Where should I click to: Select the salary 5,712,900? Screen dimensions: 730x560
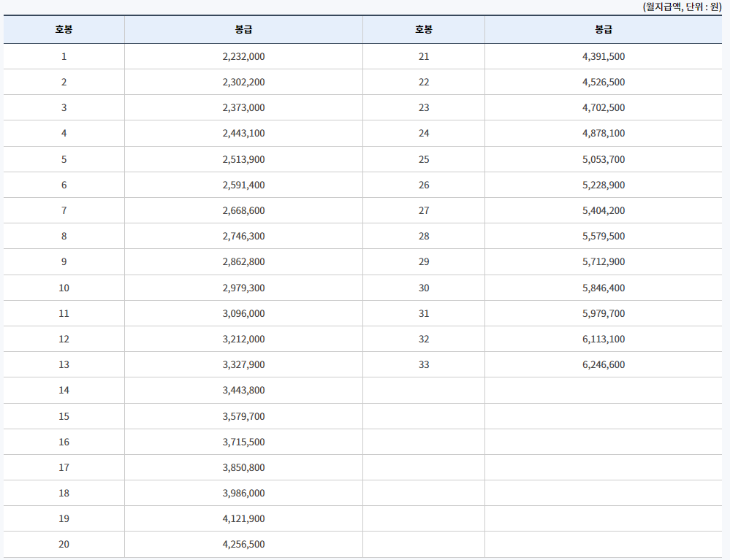(x=604, y=262)
